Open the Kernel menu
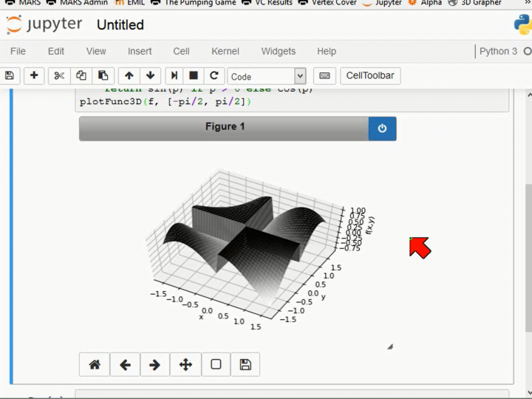This screenshot has height=399, width=532. (225, 51)
